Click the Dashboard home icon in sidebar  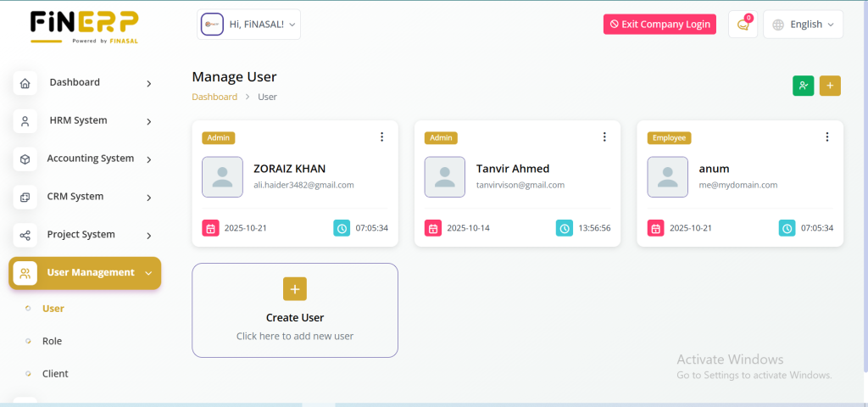point(25,83)
